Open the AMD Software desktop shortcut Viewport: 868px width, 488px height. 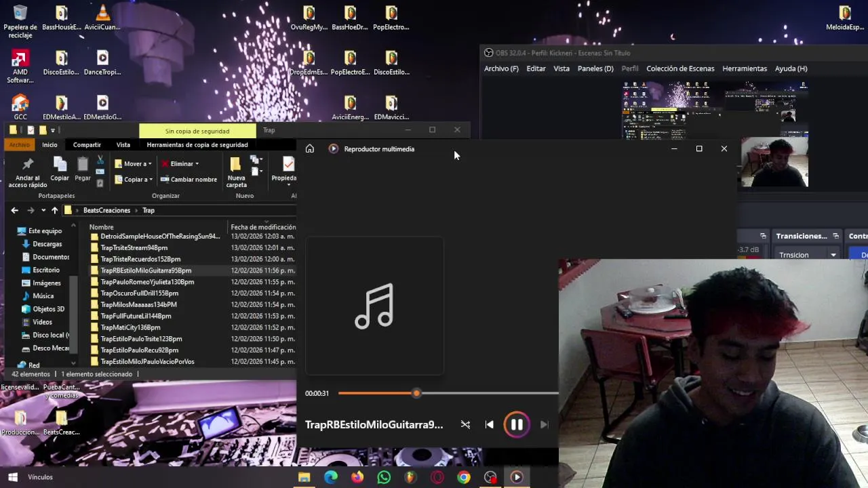click(x=20, y=67)
